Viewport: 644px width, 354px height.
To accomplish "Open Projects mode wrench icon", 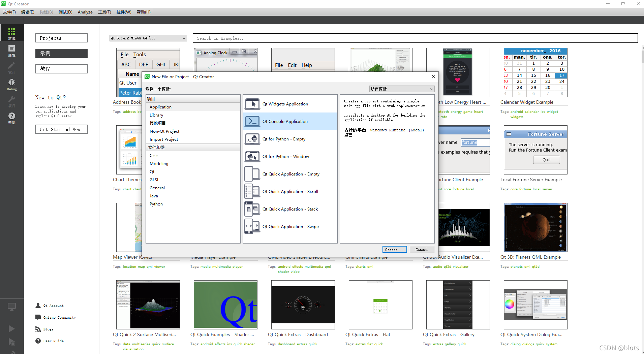I will [x=12, y=101].
